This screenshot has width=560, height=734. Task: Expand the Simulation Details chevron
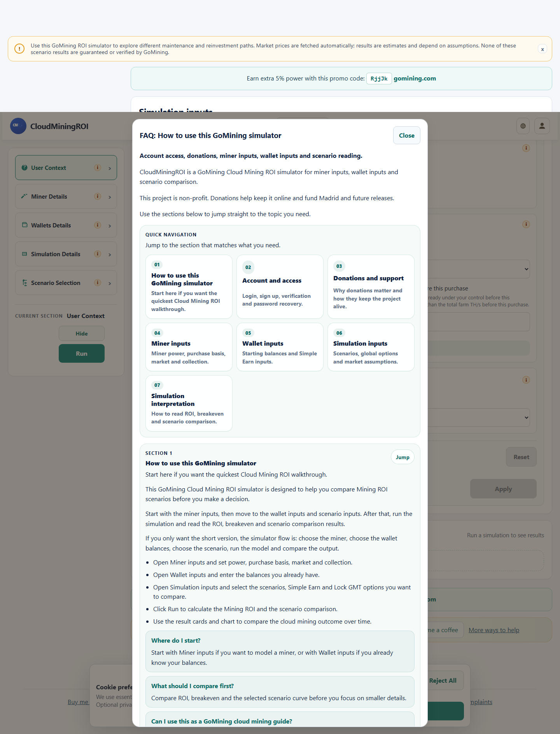click(110, 255)
